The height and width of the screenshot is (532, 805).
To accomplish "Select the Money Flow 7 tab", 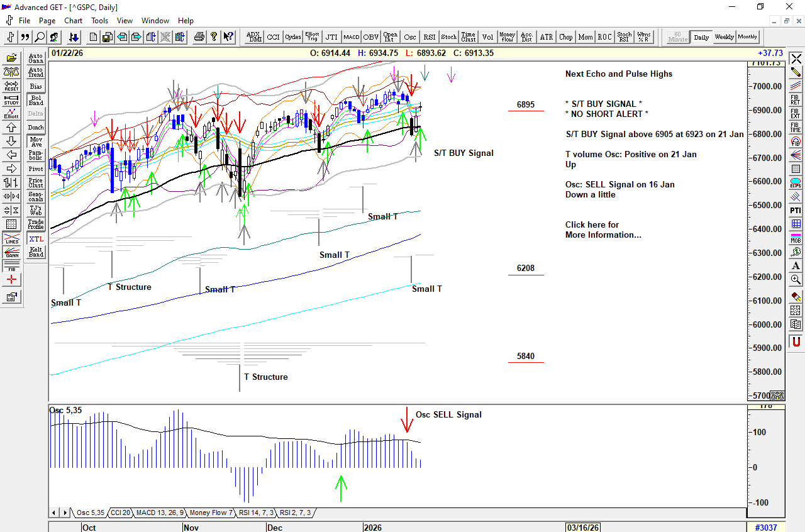I will [211, 513].
